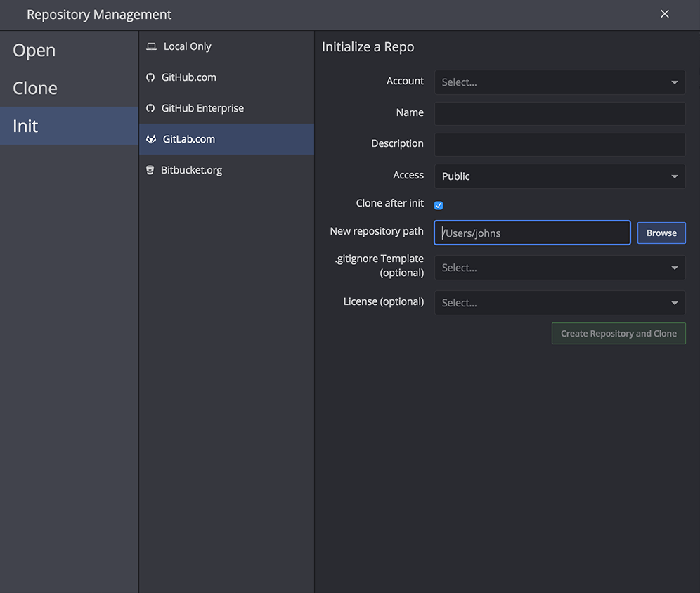Open the Account select dropdown

559,82
